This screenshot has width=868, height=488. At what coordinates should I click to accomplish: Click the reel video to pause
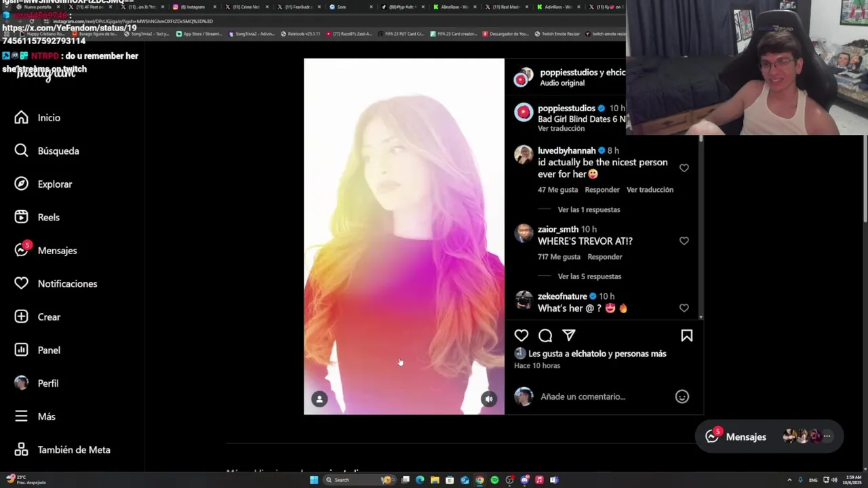tap(404, 236)
